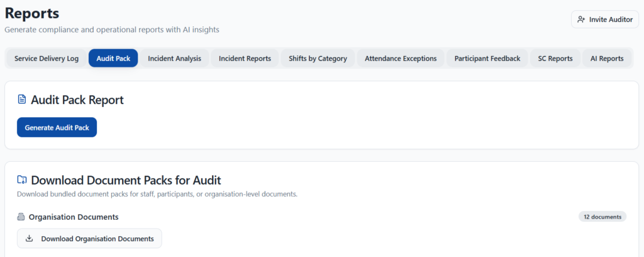Click the 12 documents badge
Screen dimensions: 644x257
click(x=602, y=217)
